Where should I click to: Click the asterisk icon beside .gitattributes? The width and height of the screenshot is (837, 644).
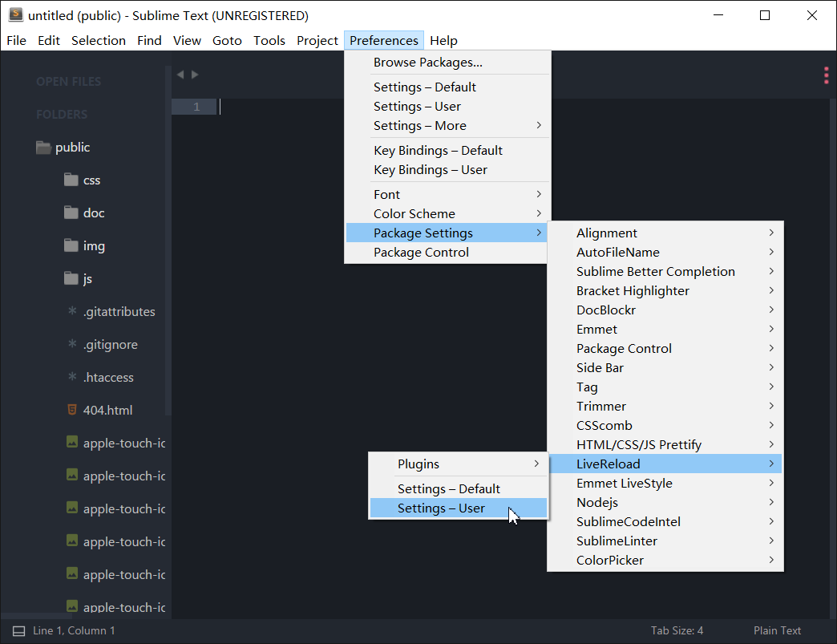click(72, 311)
